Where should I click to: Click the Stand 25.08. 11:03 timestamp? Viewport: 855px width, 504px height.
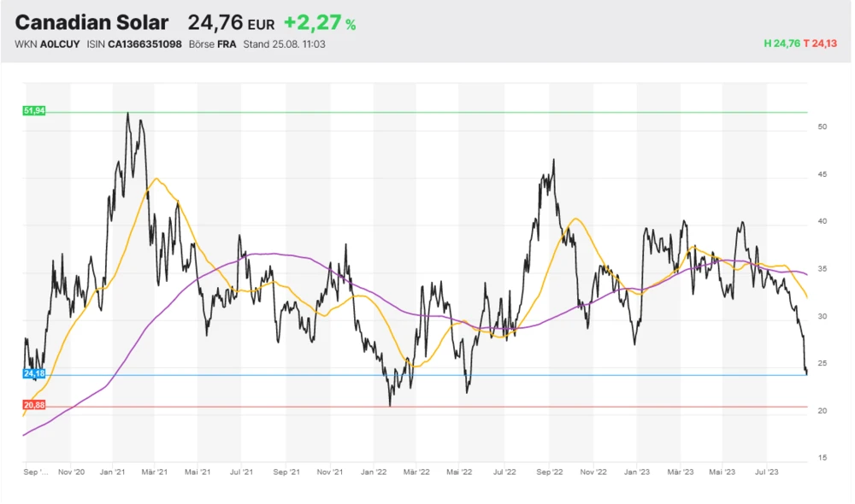[284, 44]
